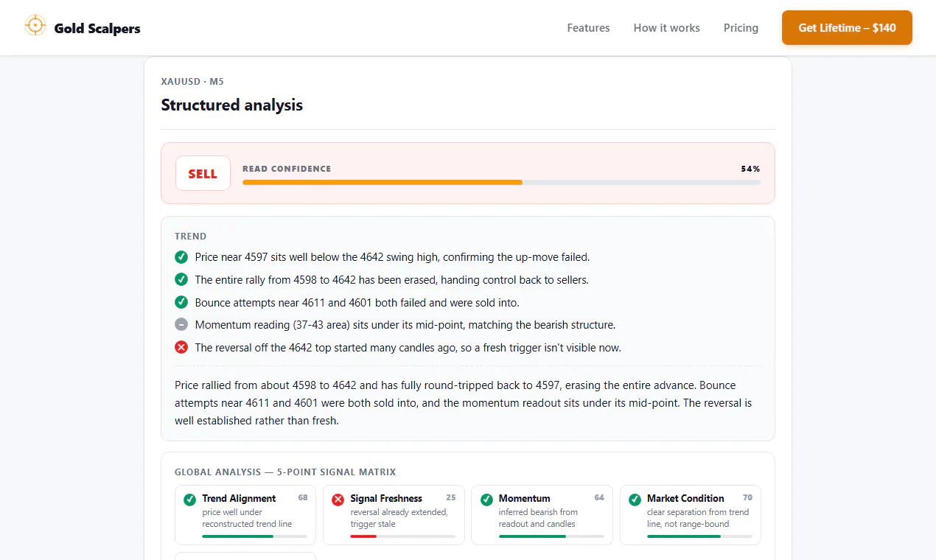Click the Trend Alignment score 68
The height and width of the screenshot is (560, 936).
(x=302, y=498)
